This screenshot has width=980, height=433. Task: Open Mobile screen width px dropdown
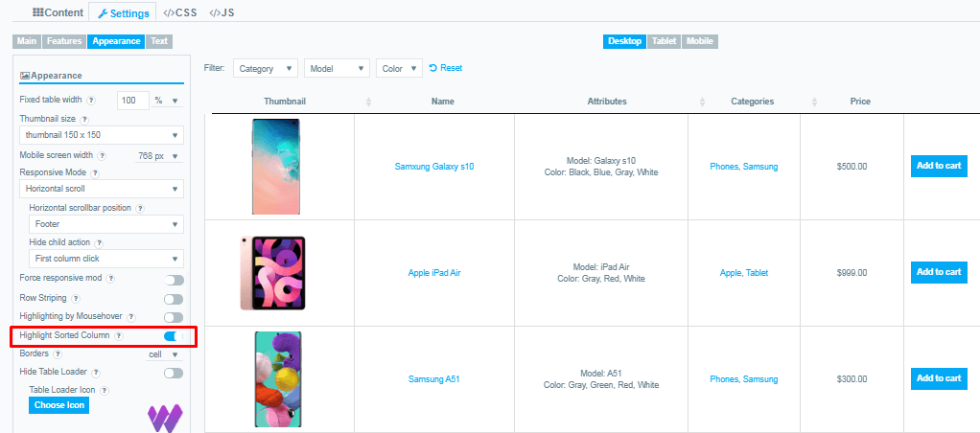point(159,156)
